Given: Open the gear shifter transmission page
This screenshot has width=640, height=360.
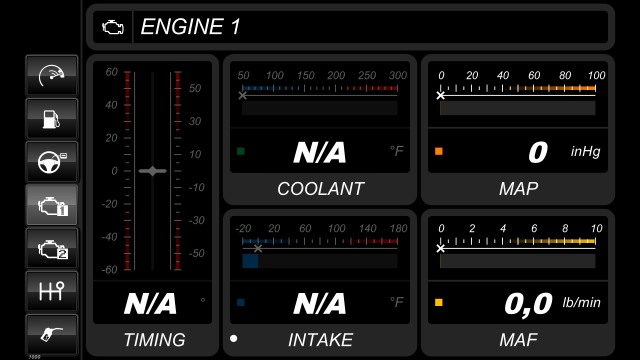Looking at the screenshot, I should tap(51, 291).
